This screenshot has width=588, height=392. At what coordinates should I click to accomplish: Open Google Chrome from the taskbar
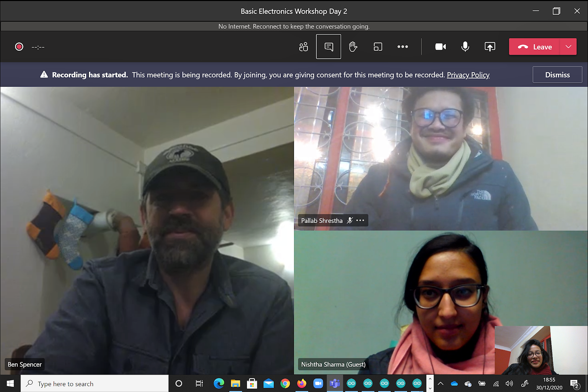pyautogui.click(x=285, y=384)
